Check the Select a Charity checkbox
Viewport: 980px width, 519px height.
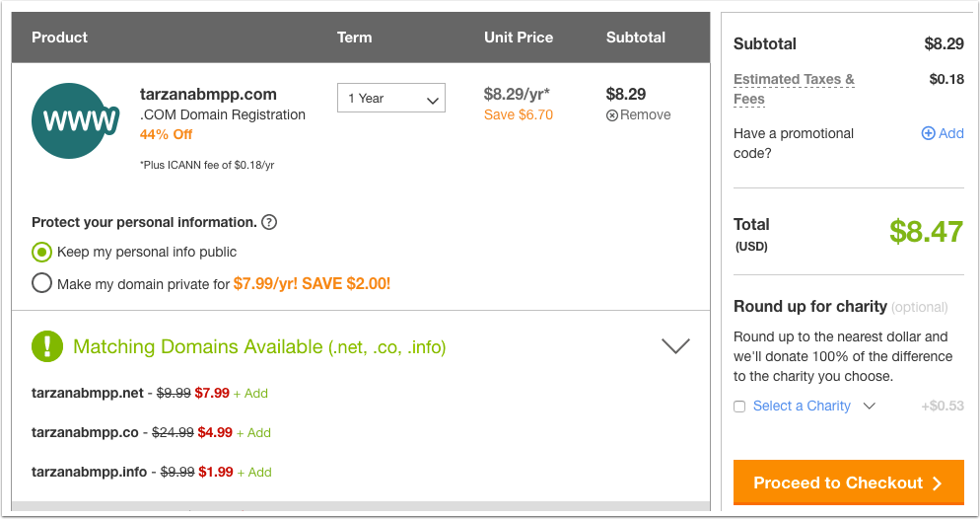pyautogui.click(x=739, y=407)
